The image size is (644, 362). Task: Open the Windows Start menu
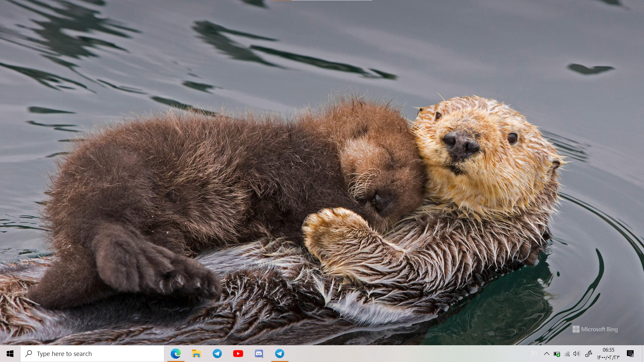pyautogui.click(x=10, y=354)
